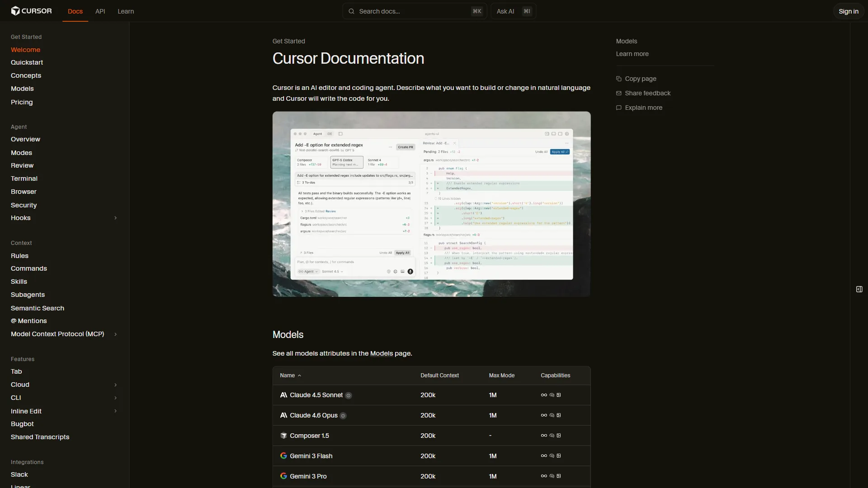
Task: Sort table by the Name column header
Action: click(x=290, y=375)
